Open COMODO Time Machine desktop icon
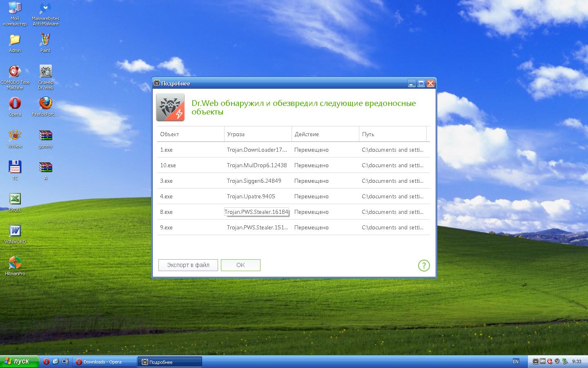This screenshot has width=588, height=368. pyautogui.click(x=15, y=77)
